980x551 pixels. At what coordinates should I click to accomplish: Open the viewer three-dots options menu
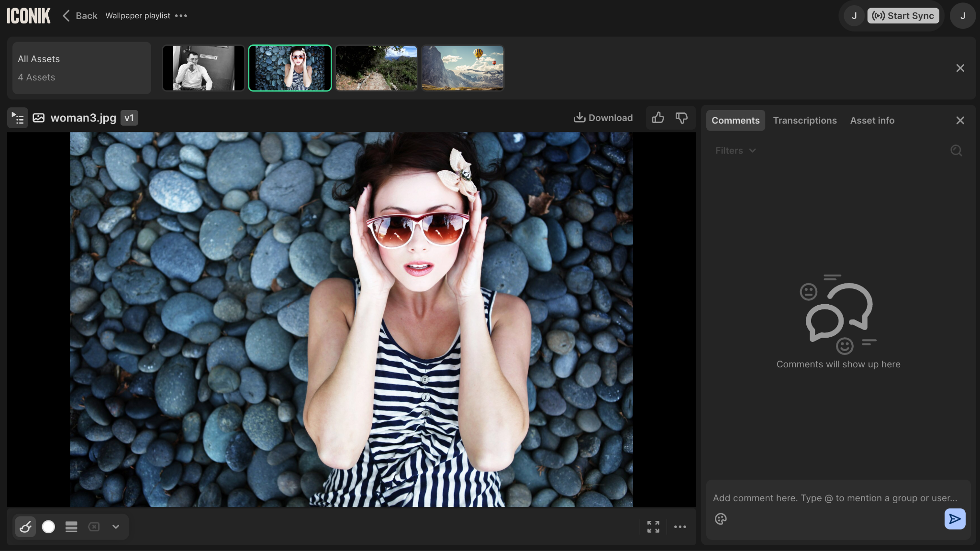point(680,527)
